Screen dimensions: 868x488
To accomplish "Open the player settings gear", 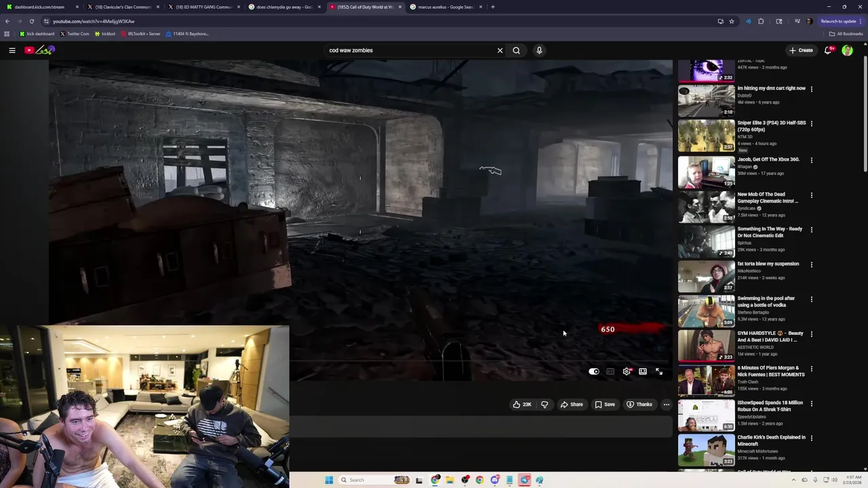I will (627, 371).
